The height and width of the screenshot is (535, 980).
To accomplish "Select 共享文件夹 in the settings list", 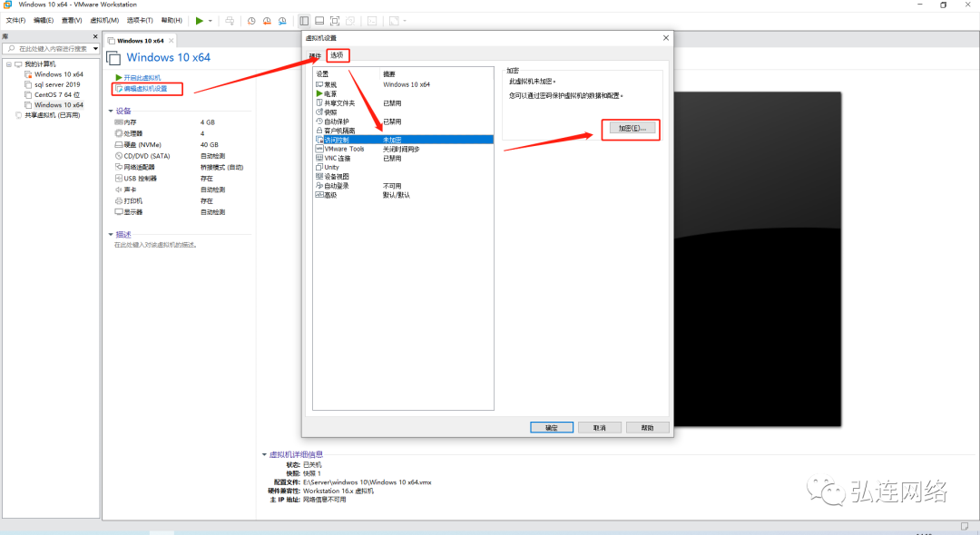I will 403,103.
